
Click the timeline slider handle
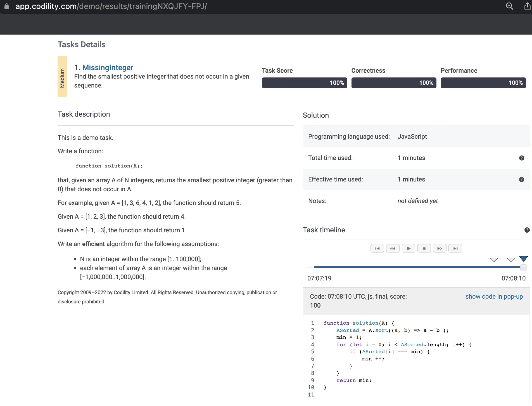pyautogui.click(x=523, y=268)
